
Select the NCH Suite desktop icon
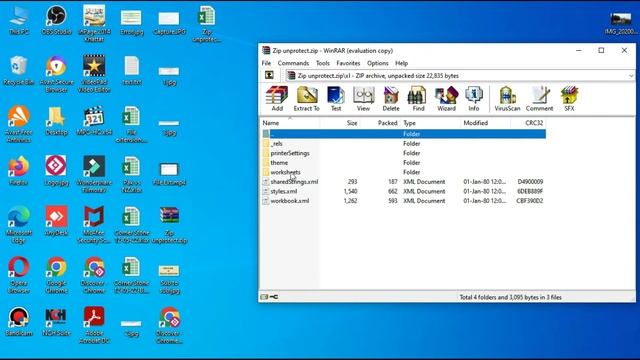click(x=56, y=321)
